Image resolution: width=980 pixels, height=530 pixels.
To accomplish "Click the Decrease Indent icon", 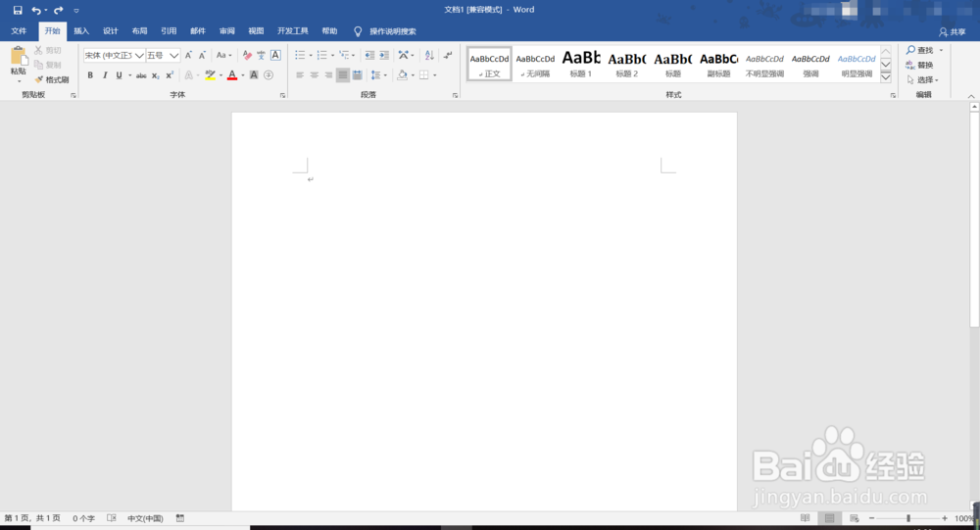I will 369,56.
